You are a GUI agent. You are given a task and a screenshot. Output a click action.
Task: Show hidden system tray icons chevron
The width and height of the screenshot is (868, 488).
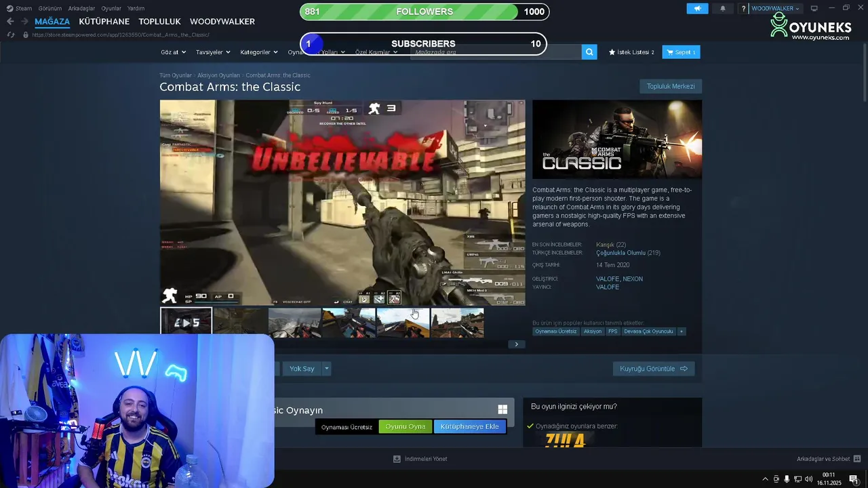click(766, 479)
